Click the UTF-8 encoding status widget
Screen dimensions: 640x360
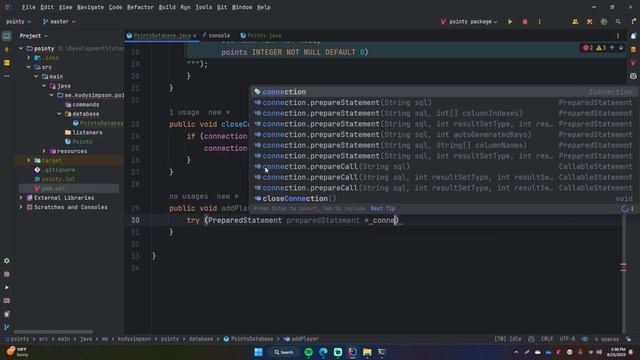tap(567, 339)
